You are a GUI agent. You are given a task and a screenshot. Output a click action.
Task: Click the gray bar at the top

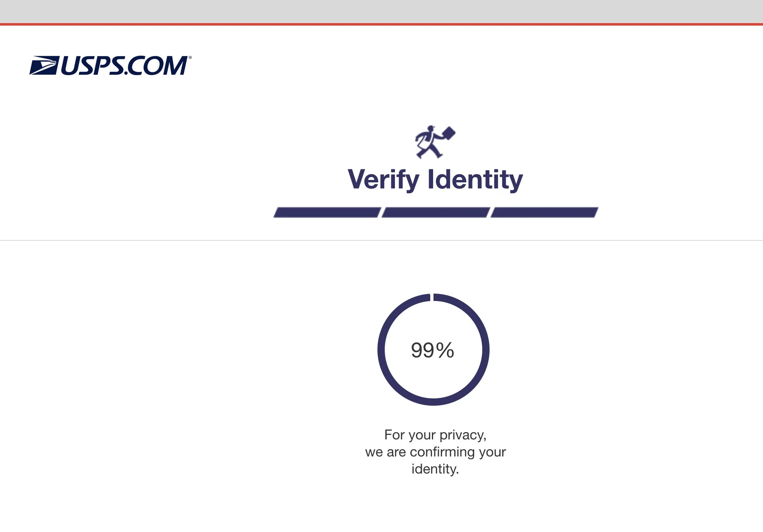click(381, 11)
